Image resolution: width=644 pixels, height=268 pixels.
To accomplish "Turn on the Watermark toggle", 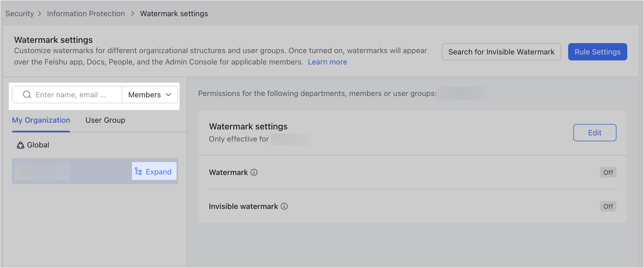I will [608, 172].
